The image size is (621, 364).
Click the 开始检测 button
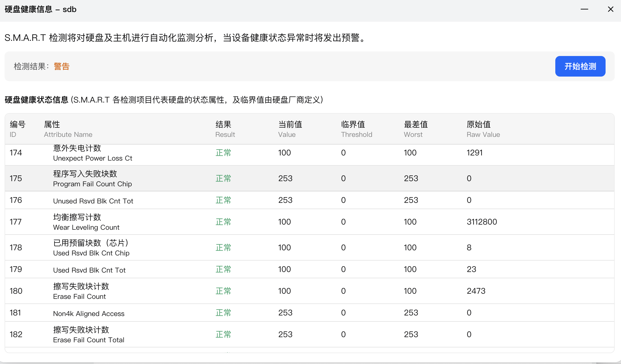(580, 66)
